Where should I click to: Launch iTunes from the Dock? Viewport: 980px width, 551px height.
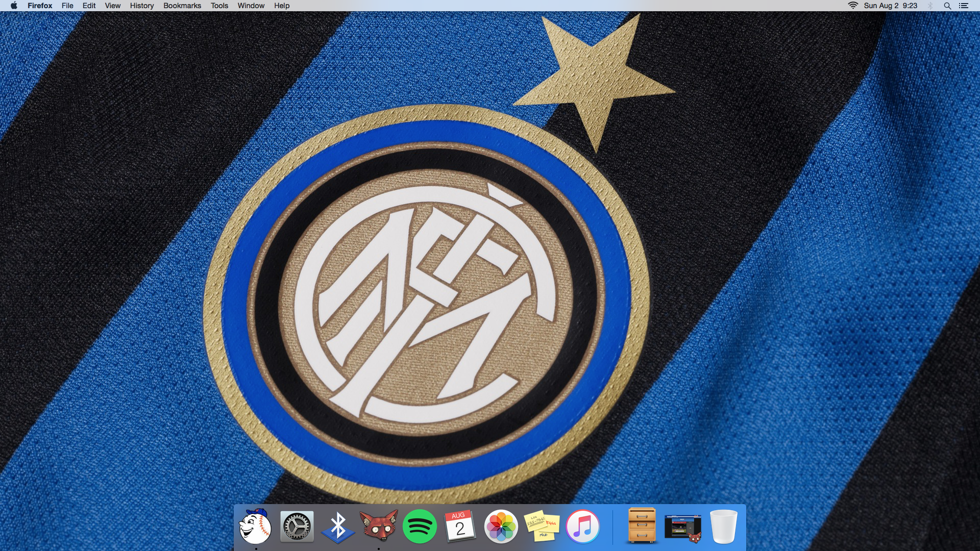click(582, 527)
